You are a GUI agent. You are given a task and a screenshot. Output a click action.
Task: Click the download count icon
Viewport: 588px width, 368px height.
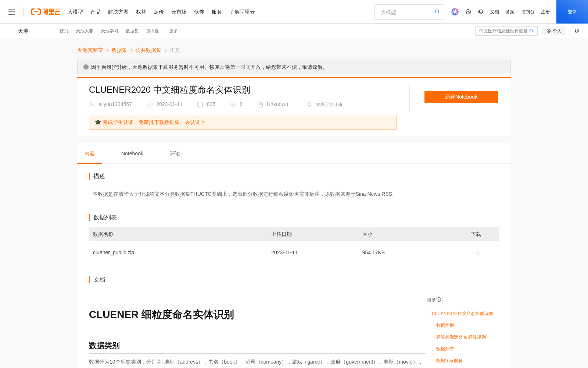click(x=200, y=105)
